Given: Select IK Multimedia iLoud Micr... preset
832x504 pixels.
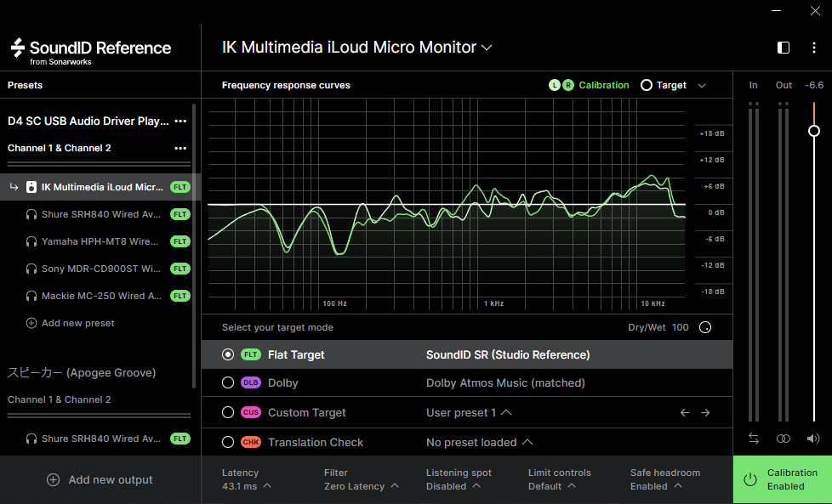Looking at the screenshot, I should [x=100, y=187].
